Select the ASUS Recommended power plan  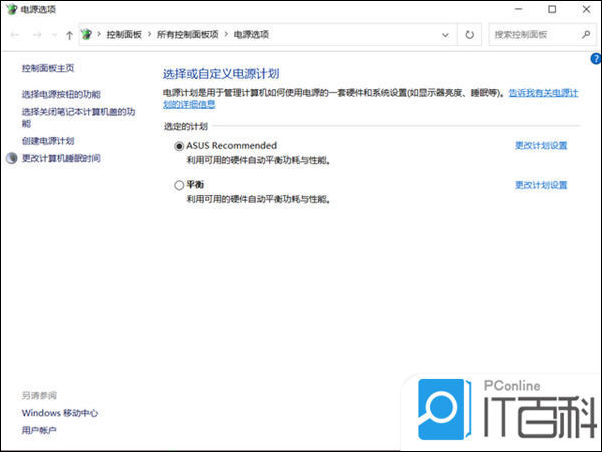179,146
